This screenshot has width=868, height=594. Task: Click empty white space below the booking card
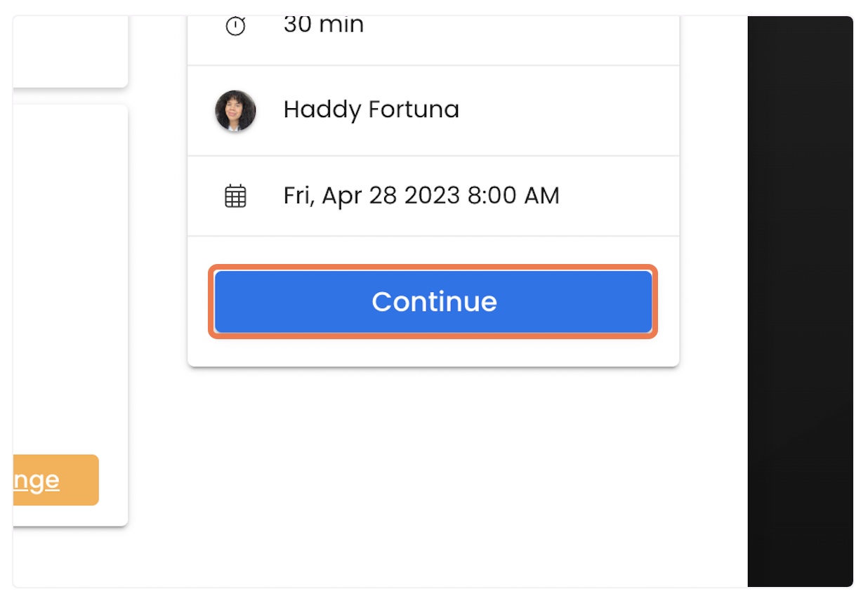point(433,477)
